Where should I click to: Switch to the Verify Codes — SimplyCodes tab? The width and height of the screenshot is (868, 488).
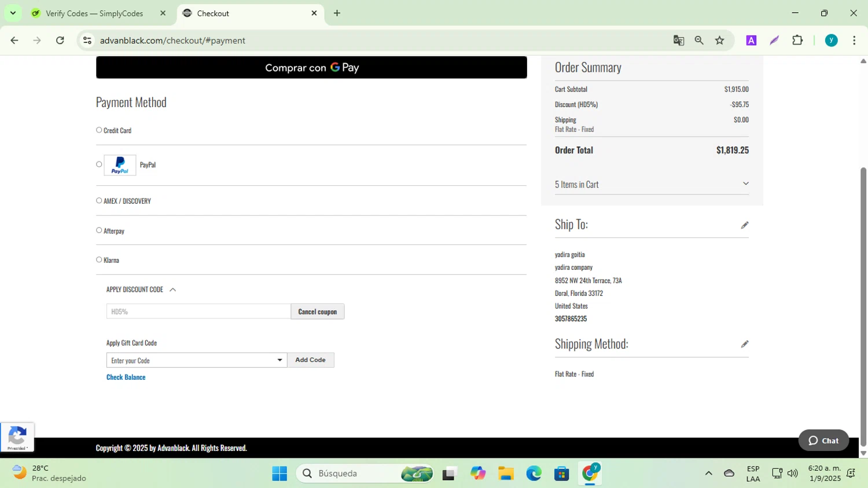pyautogui.click(x=94, y=13)
